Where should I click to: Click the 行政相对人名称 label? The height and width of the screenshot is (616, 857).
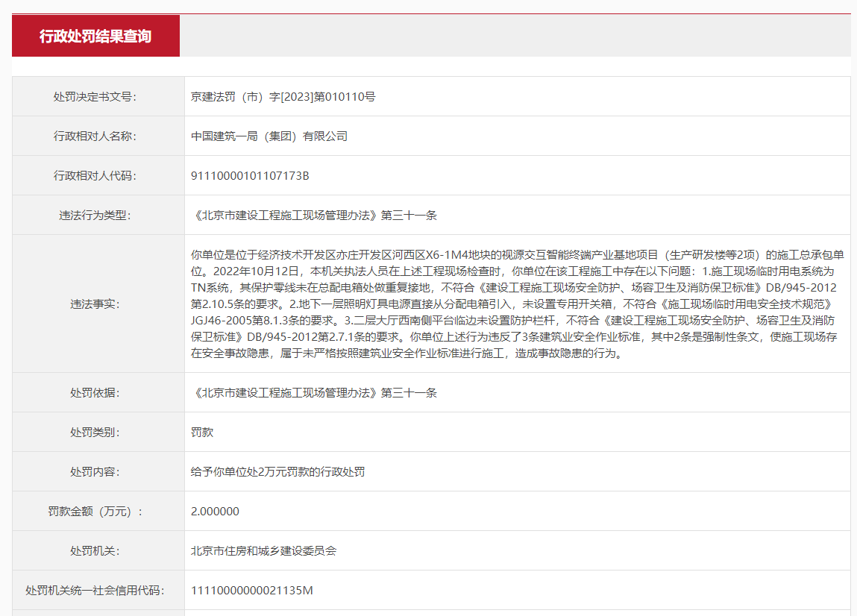(x=95, y=136)
